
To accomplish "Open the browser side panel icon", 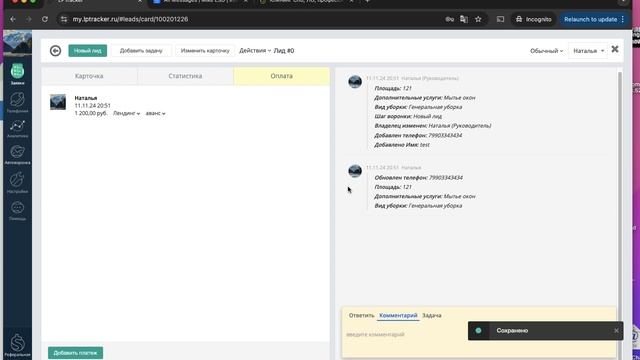I will point(500,19).
